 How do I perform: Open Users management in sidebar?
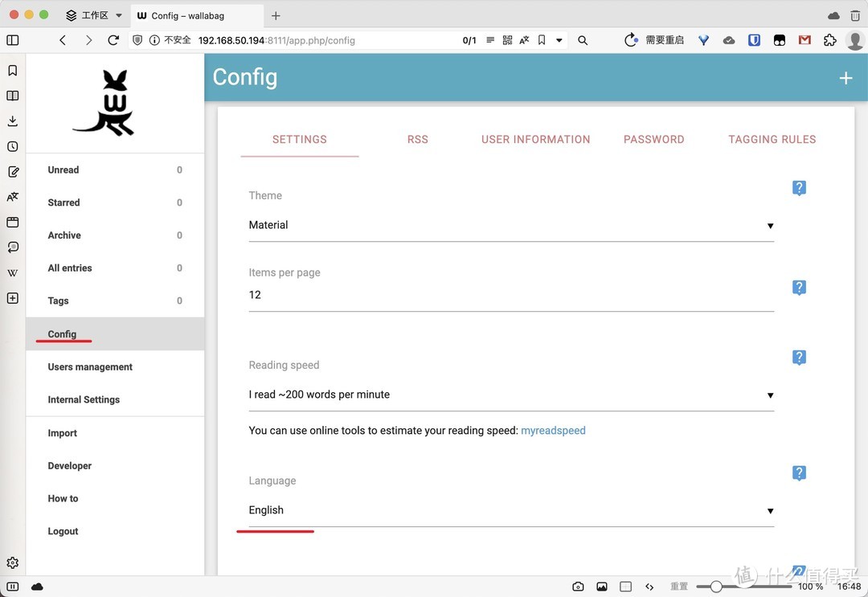coord(90,367)
